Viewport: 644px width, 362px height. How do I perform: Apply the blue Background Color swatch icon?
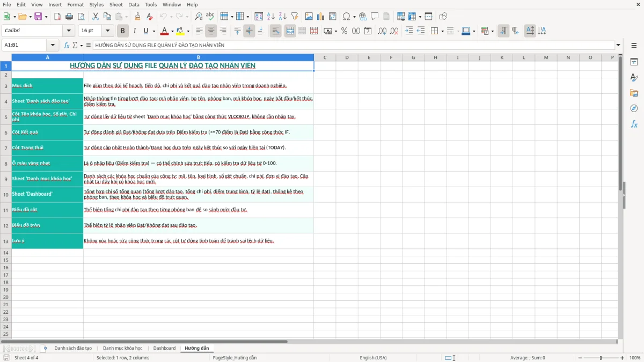tap(465, 31)
